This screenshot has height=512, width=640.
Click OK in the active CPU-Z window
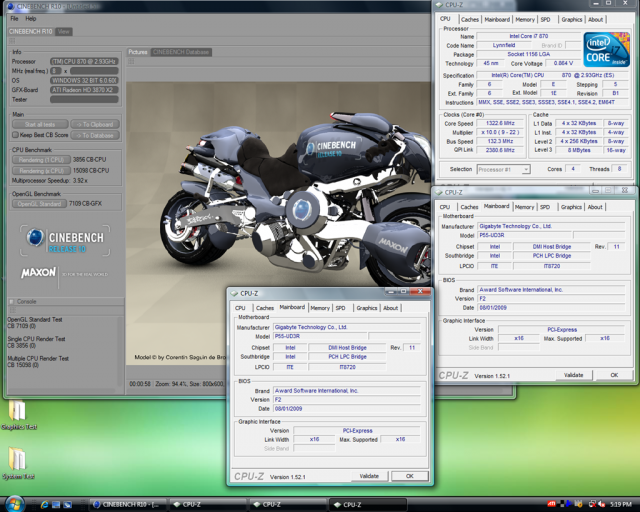pyautogui.click(x=410, y=476)
